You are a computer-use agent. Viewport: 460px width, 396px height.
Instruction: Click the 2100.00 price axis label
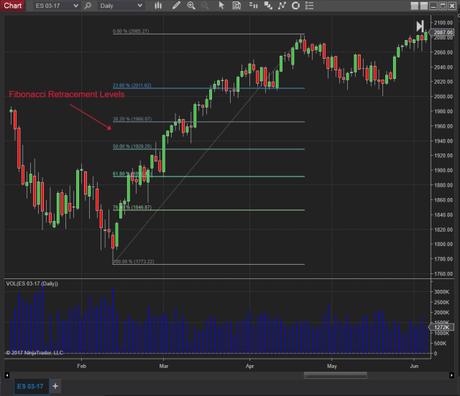click(443, 23)
